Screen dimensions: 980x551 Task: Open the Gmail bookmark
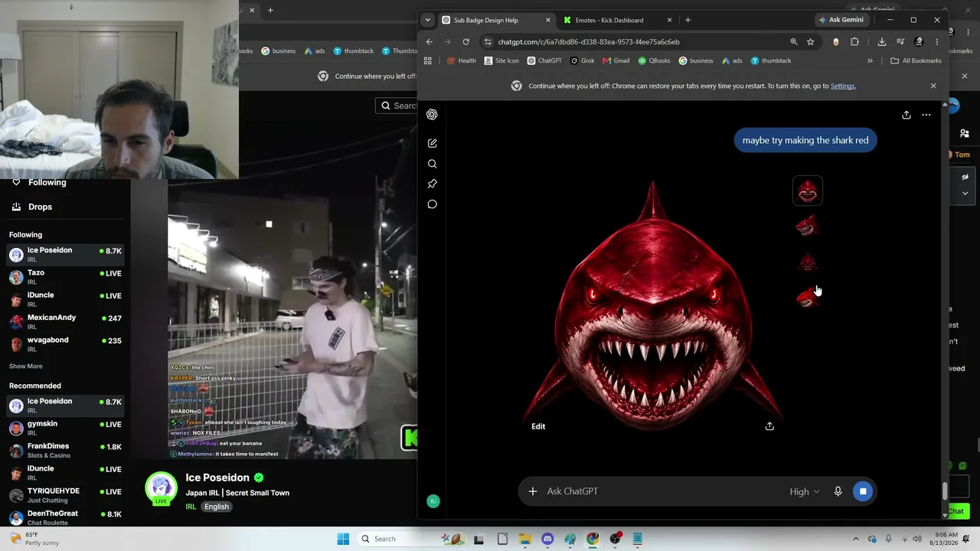616,60
